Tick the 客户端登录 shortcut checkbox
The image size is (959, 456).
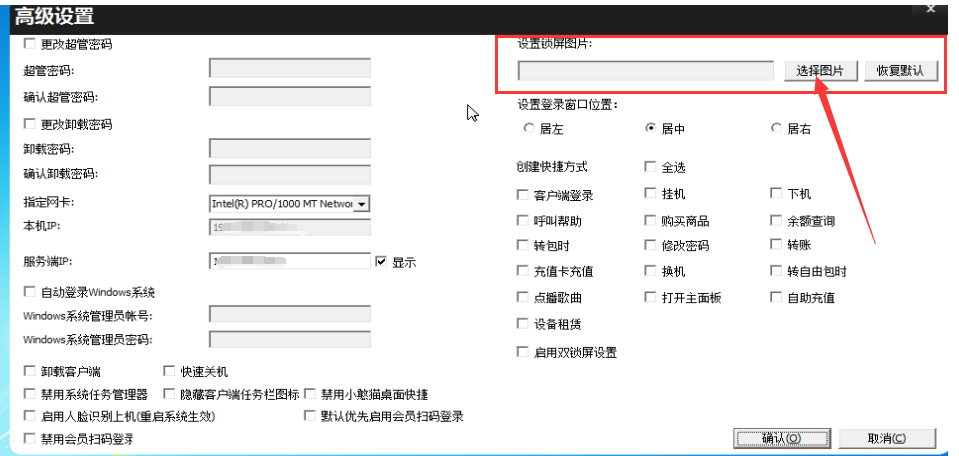click(523, 195)
